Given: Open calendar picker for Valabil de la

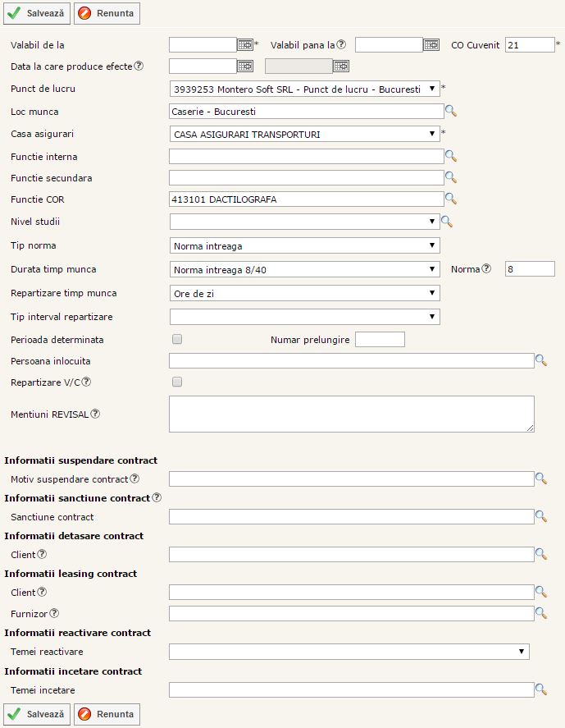Looking at the screenshot, I should pos(244,44).
